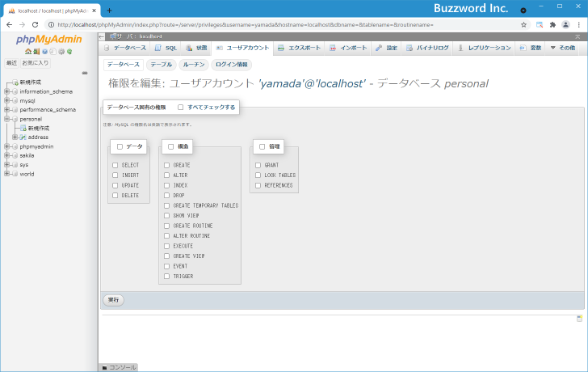Open the レプリケーション tab
The height and width of the screenshot is (372, 588).
[485, 48]
